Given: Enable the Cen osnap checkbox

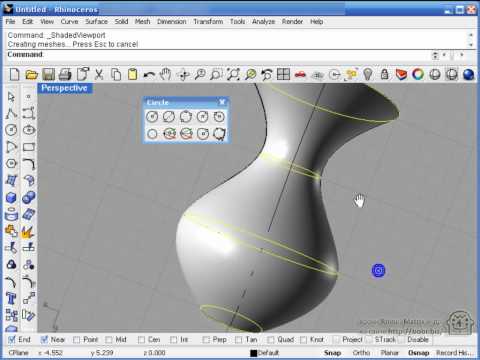Looking at the screenshot, I should (x=141, y=340).
